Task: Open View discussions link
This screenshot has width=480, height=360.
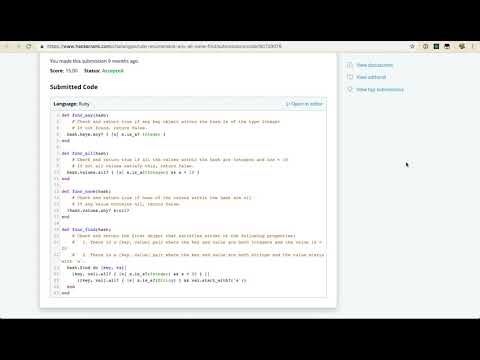Action: pos(374,65)
